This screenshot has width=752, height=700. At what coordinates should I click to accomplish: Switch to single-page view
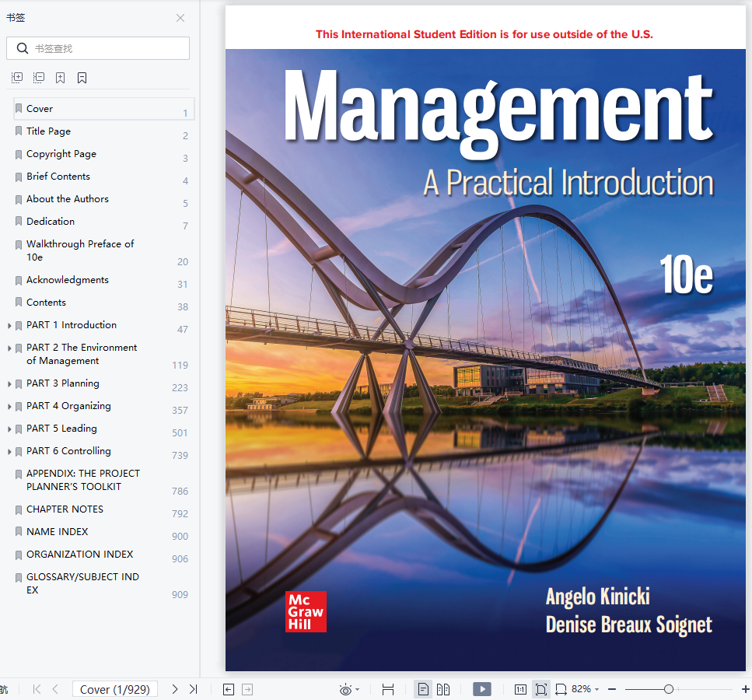[x=423, y=689]
